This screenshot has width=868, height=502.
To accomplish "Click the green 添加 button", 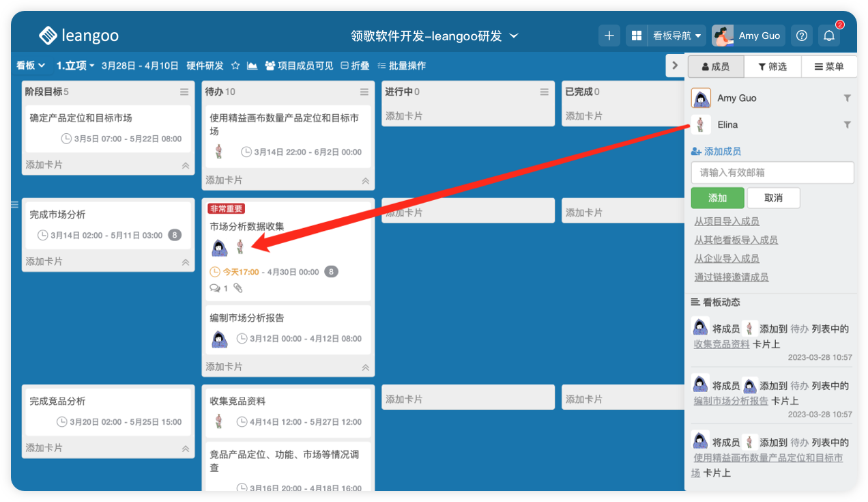I will pyautogui.click(x=717, y=198).
